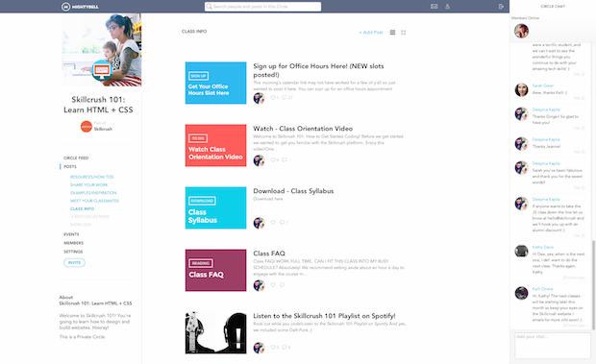
Task: Open the Download - Class Syllabus title
Action: tap(293, 191)
